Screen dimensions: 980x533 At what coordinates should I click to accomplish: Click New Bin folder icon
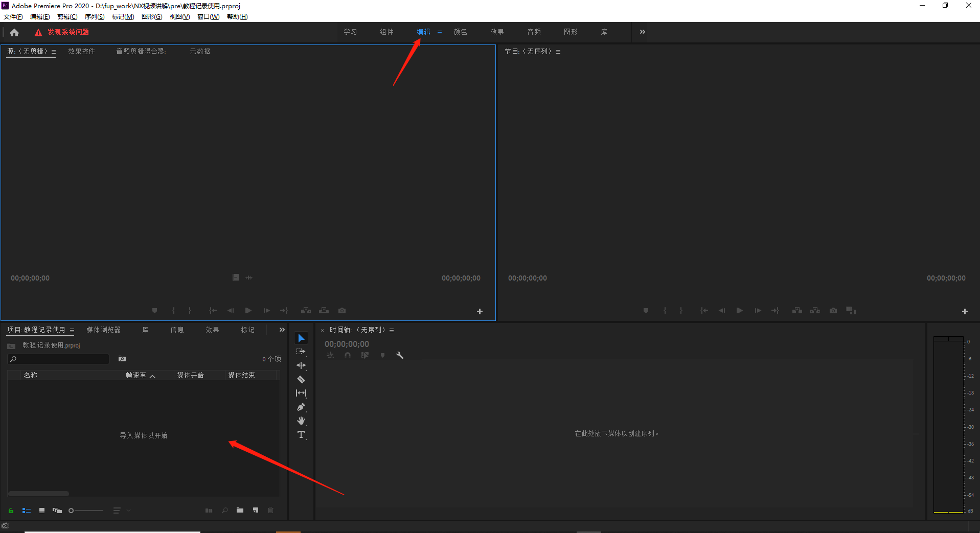click(x=240, y=511)
